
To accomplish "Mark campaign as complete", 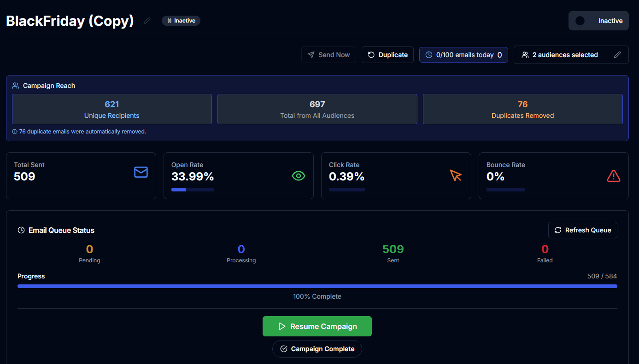I will (x=317, y=349).
